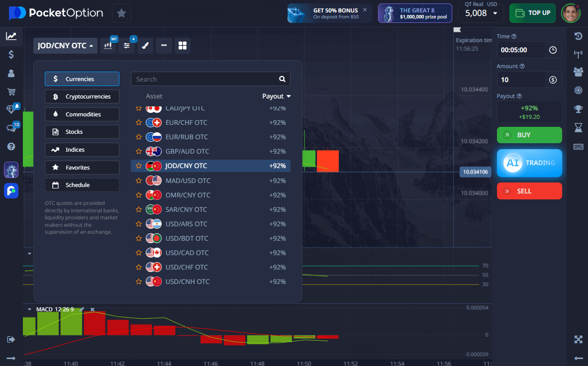Toggle fullscreen with the expand arrows icon
The image size is (588, 366).
click(578, 339)
